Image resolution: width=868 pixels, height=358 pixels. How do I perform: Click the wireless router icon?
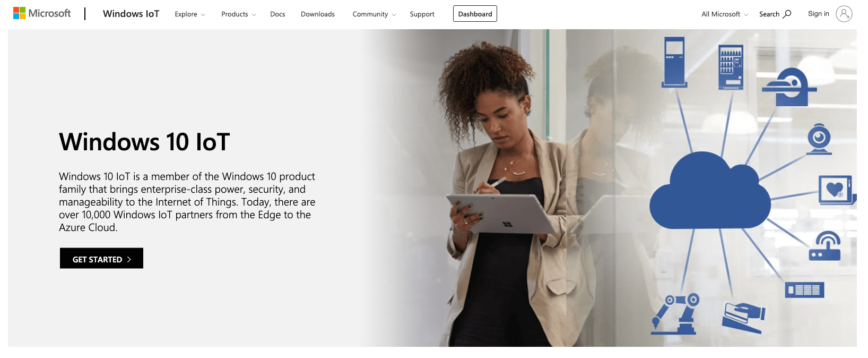[x=825, y=246]
